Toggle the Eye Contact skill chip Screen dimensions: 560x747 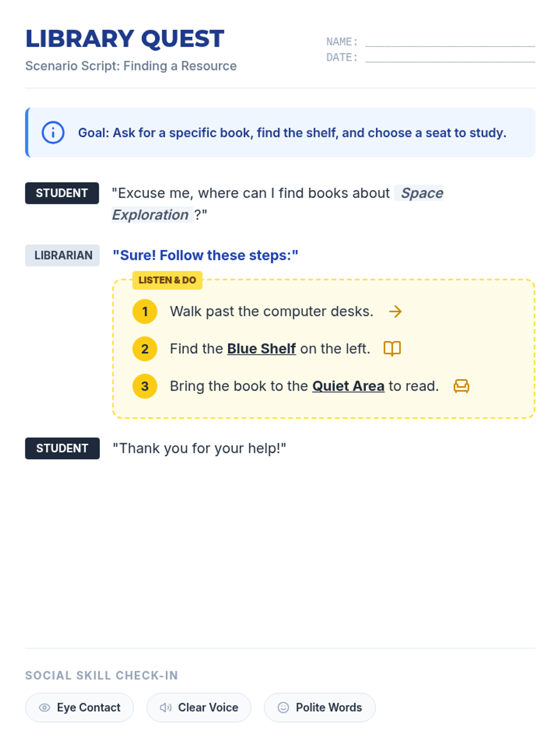pyautogui.click(x=79, y=707)
